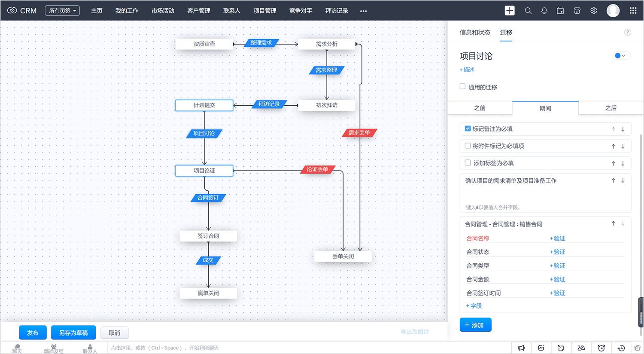Move 添加标签为必填 row down
This screenshot has width=644, height=354.
click(623, 163)
